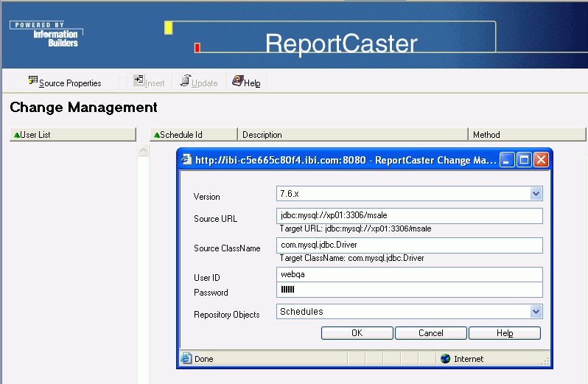Image resolution: width=588 pixels, height=384 pixels.
Task: Click the 'Version' label in the dialog
Action: 206,197
